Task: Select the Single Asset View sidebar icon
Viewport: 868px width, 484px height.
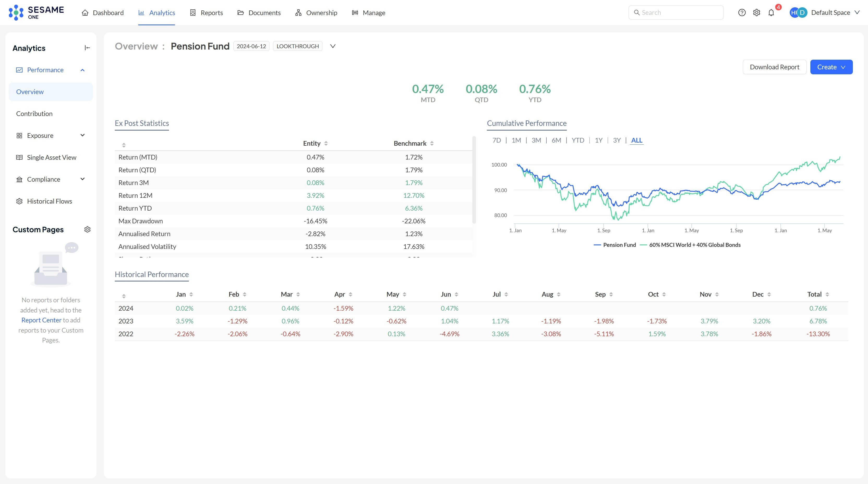Action: point(19,157)
